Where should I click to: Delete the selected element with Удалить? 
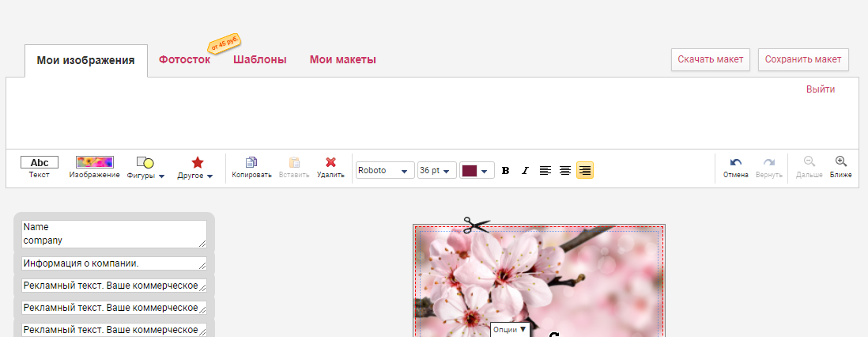[x=330, y=168]
